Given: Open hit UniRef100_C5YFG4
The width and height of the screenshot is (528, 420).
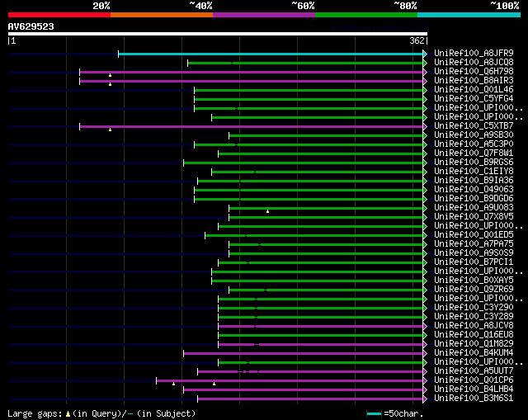Looking at the screenshot, I should (474, 99).
